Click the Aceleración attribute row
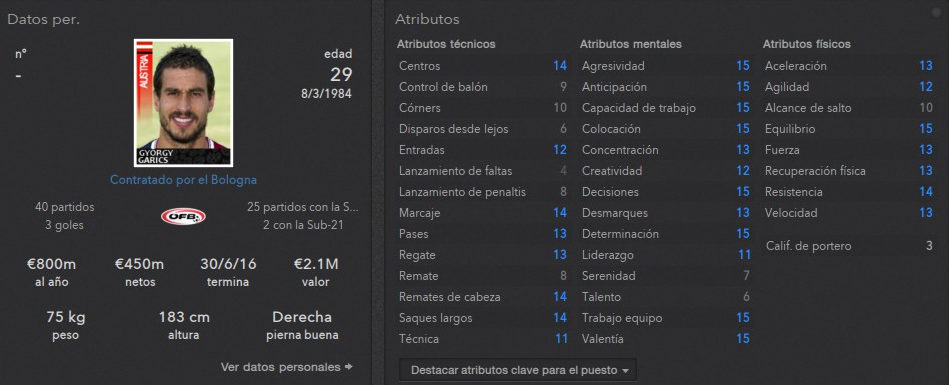Viewport: 949px width, 385px height. pos(849,66)
